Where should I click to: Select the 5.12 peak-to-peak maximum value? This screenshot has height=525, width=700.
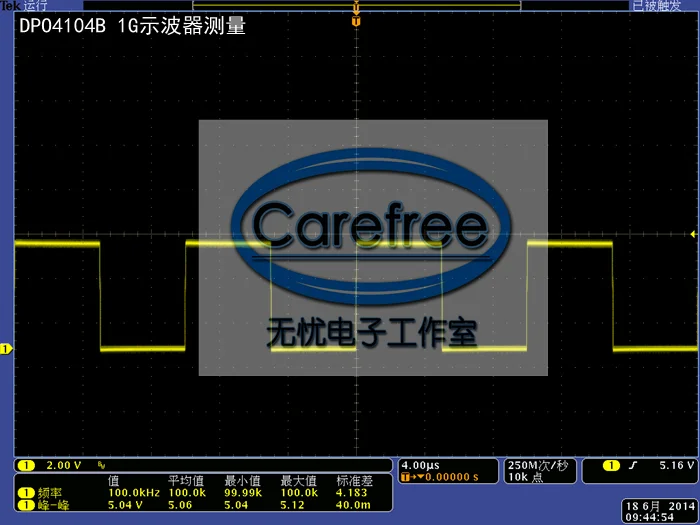292,505
